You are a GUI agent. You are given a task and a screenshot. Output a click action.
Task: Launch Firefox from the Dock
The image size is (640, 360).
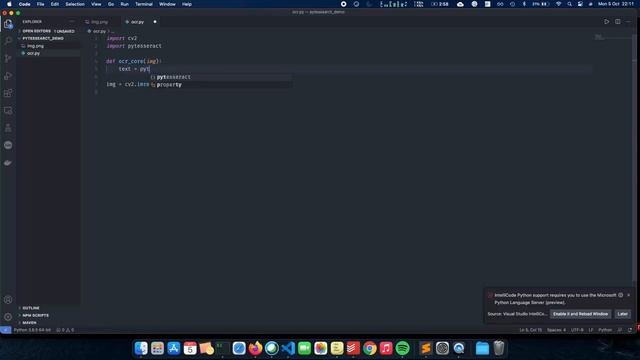click(255, 348)
